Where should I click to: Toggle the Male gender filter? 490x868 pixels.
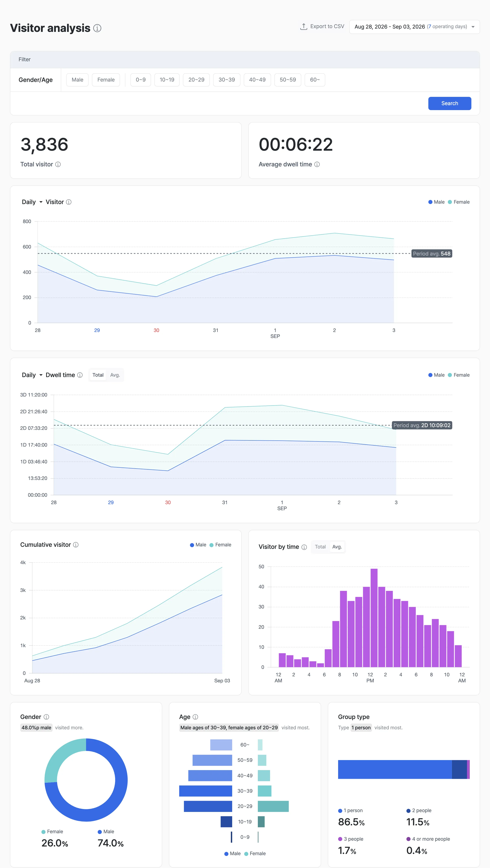pyautogui.click(x=78, y=80)
